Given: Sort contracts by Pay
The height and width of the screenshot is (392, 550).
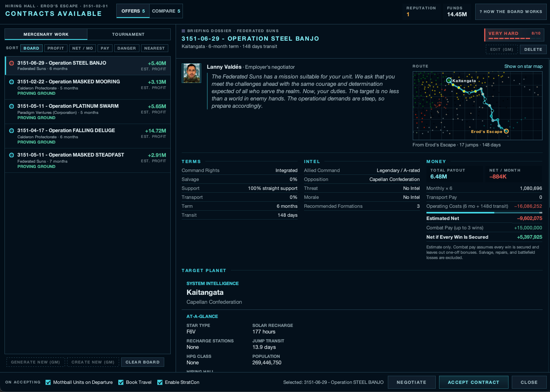Looking at the screenshot, I should click(105, 48).
